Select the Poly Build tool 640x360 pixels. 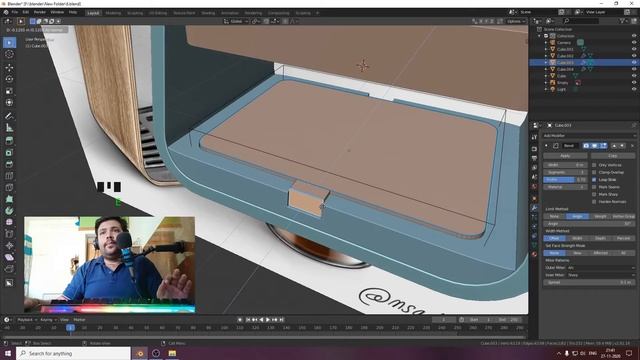9,199
